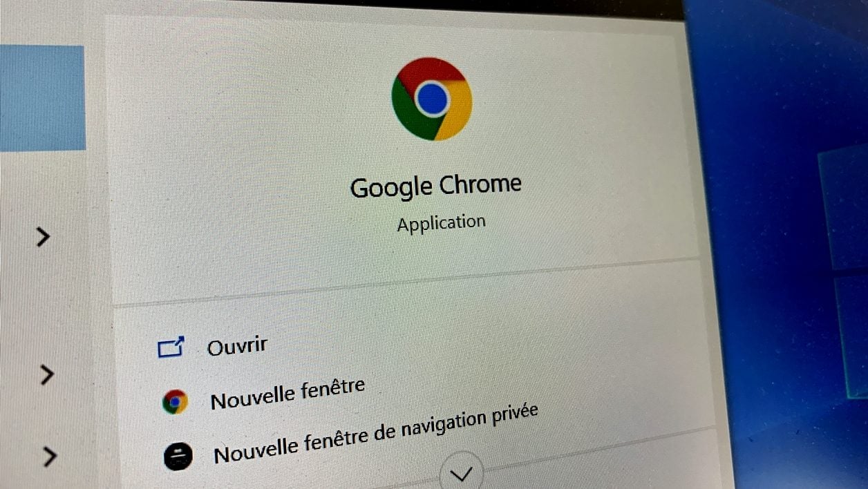
Task: Choose the Nouvelle fenêtre action
Action: point(287,394)
